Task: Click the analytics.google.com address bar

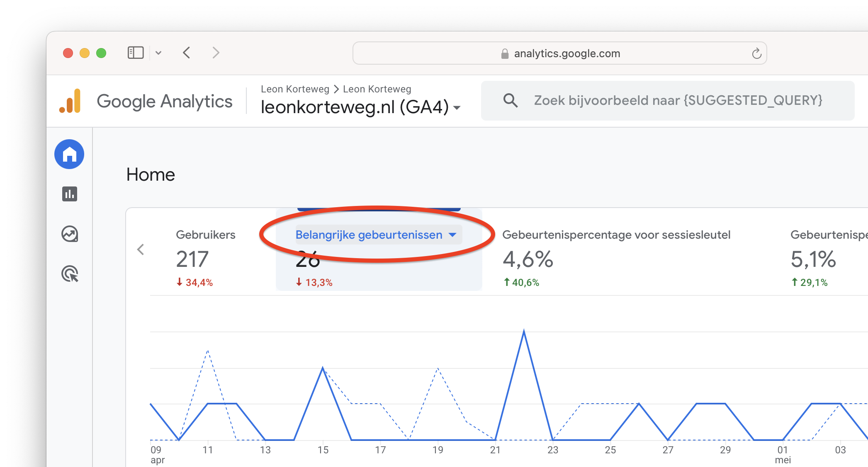Action: point(559,53)
